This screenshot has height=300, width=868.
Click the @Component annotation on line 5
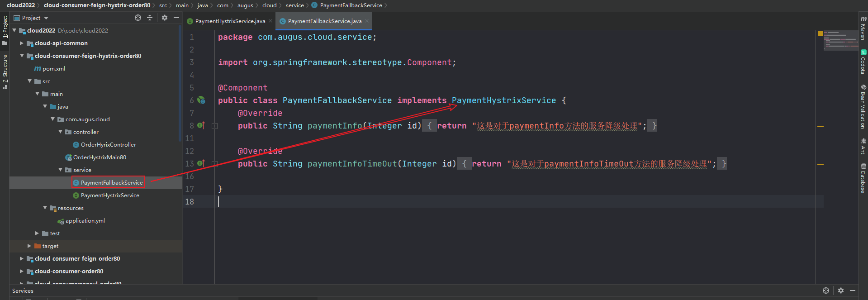click(x=243, y=87)
